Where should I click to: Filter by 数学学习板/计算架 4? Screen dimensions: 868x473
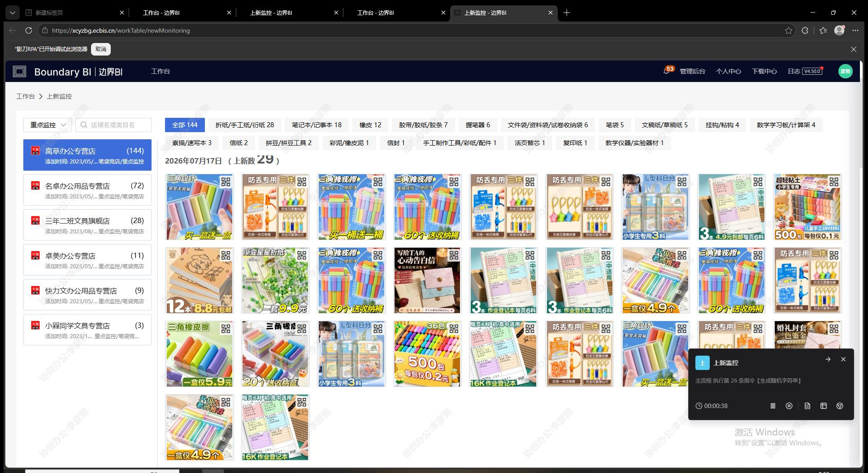point(786,125)
